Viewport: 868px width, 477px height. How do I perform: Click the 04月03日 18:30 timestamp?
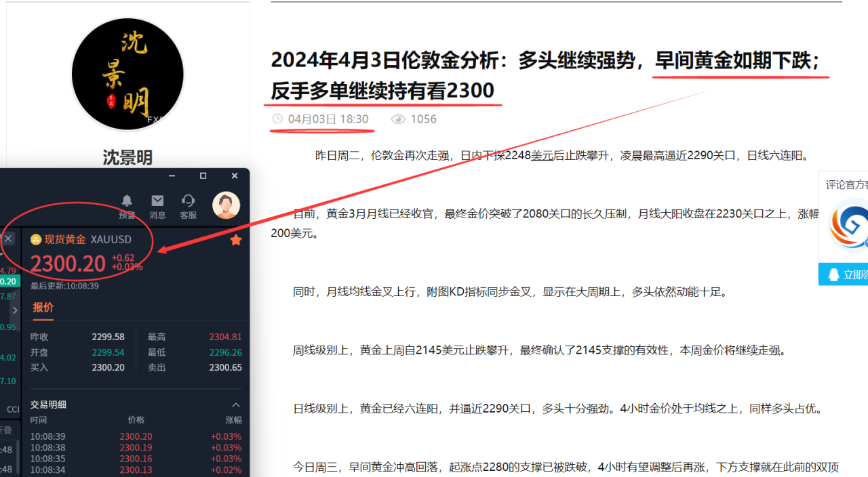coord(328,119)
